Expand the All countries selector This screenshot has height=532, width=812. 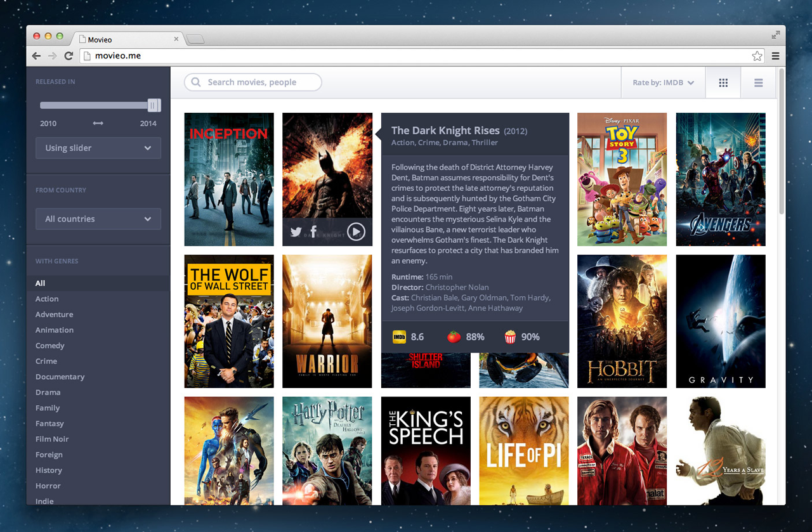[98, 219]
